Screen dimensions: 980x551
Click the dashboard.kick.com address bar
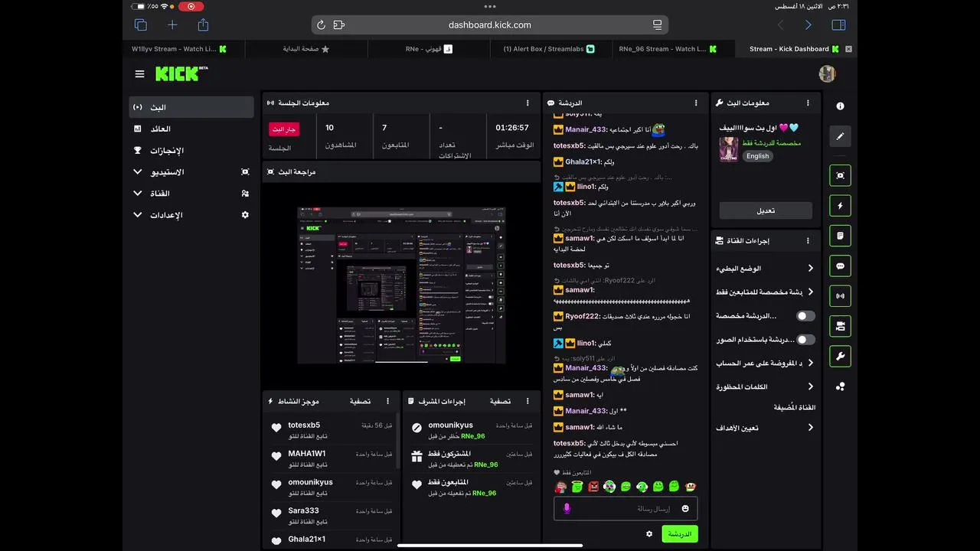[x=490, y=25]
